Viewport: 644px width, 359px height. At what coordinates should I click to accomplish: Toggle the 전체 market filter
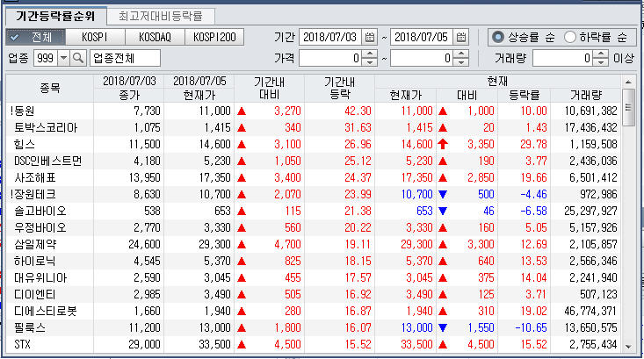[x=34, y=37]
